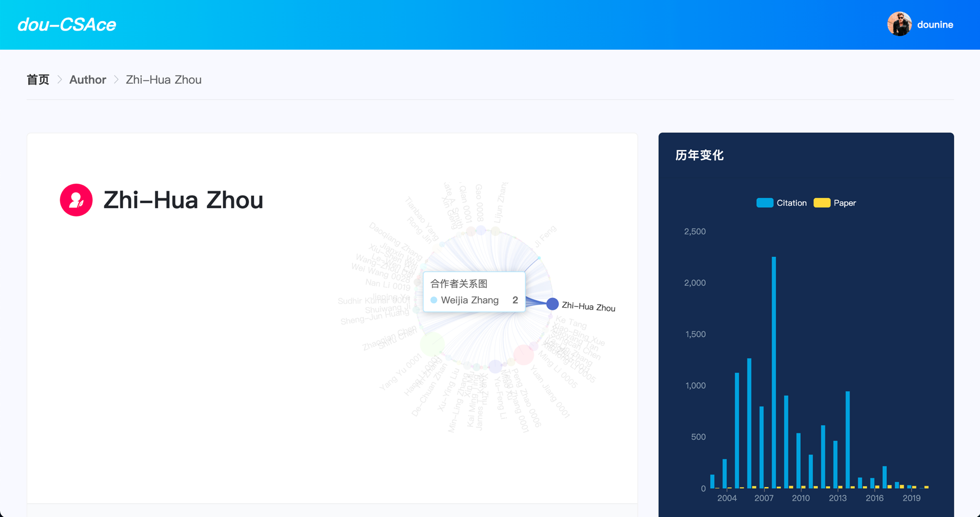Viewport: 980px width, 517px height.
Task: Click the large pink coauthor node
Action: coord(523,354)
